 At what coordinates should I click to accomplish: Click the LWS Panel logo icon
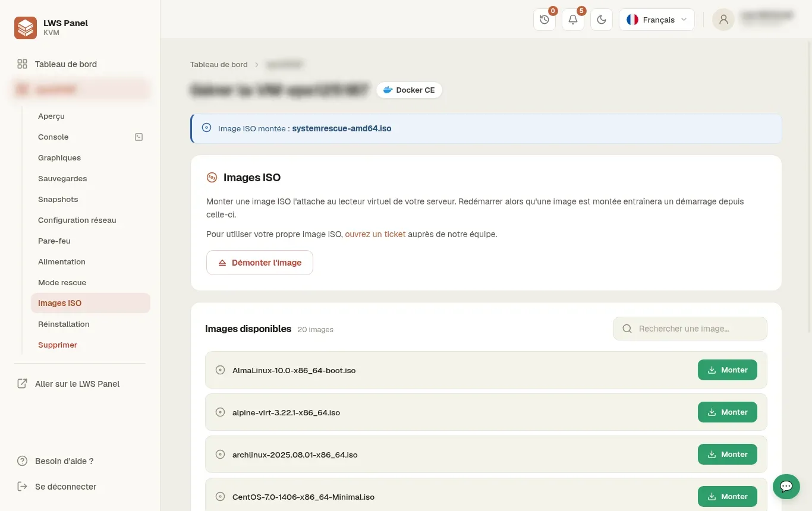point(26,28)
